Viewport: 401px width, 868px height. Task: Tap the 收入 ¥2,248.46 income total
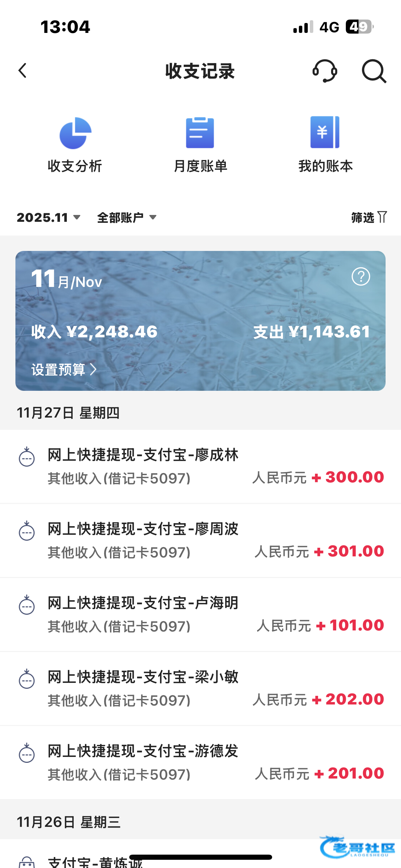click(95, 332)
